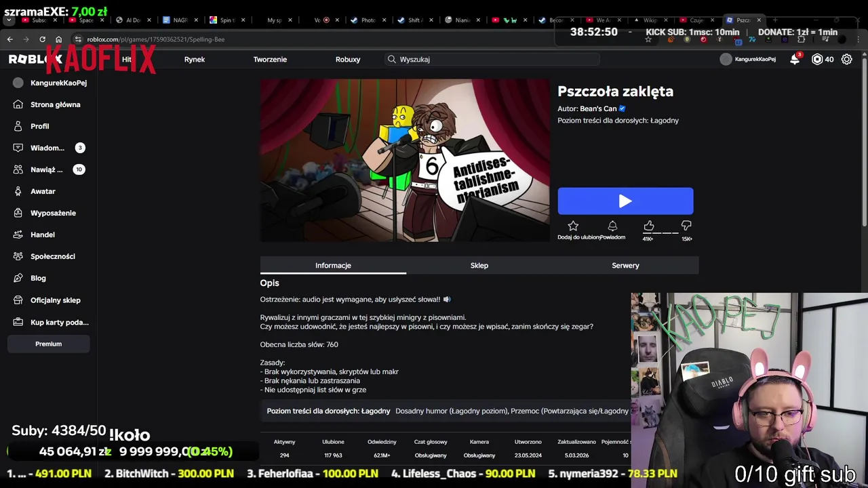The width and height of the screenshot is (868, 488).
Task: Click the game title Pszczoła zaklęta
Action: [615, 91]
